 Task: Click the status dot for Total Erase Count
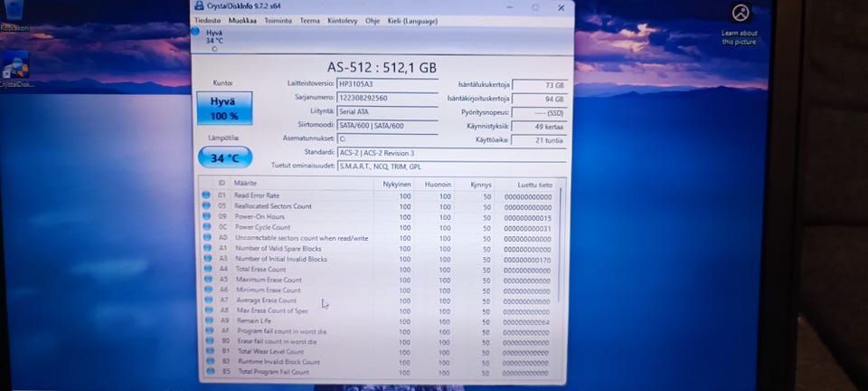point(208,269)
